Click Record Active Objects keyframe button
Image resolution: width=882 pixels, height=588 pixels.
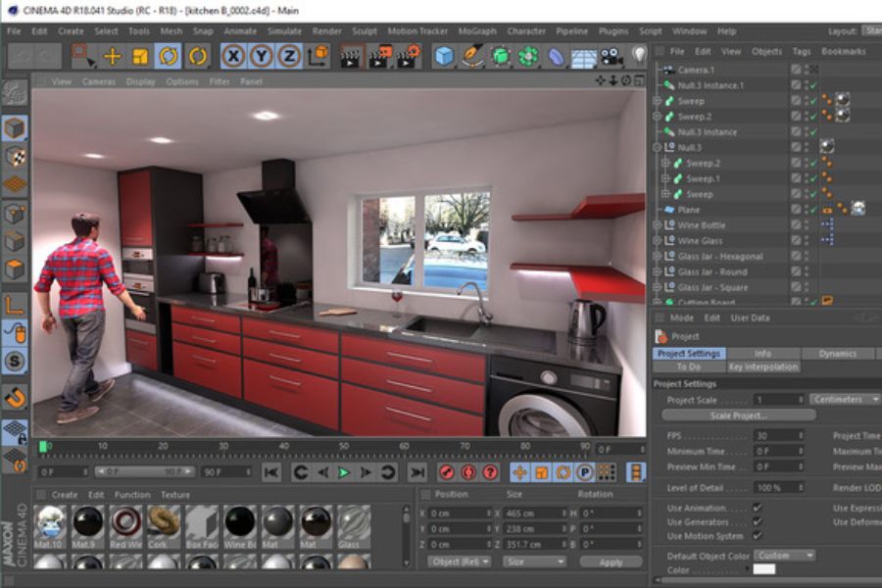tap(447, 472)
